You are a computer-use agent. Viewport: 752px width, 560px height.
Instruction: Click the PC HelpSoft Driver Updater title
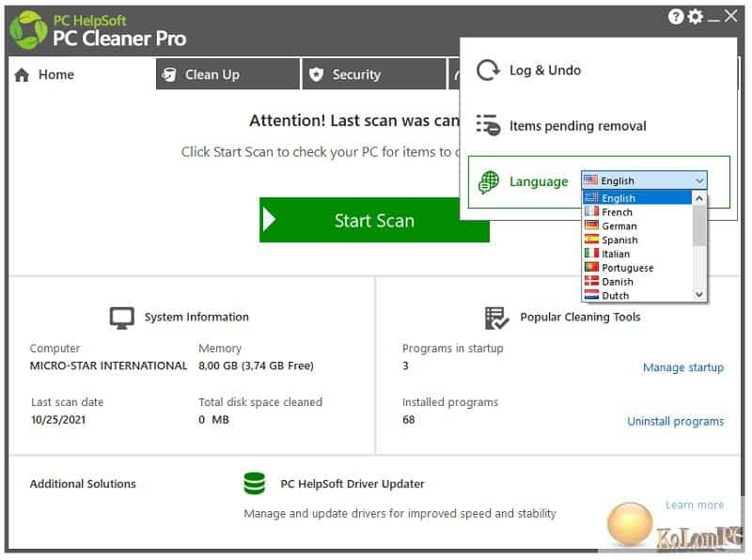click(352, 484)
